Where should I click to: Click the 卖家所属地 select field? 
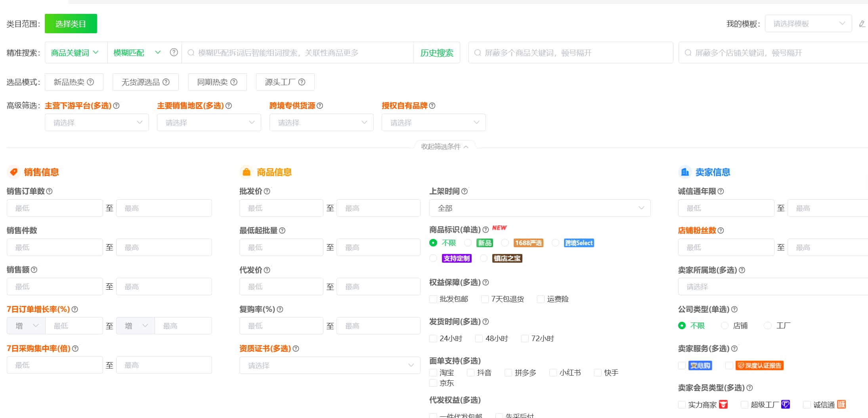tap(773, 286)
